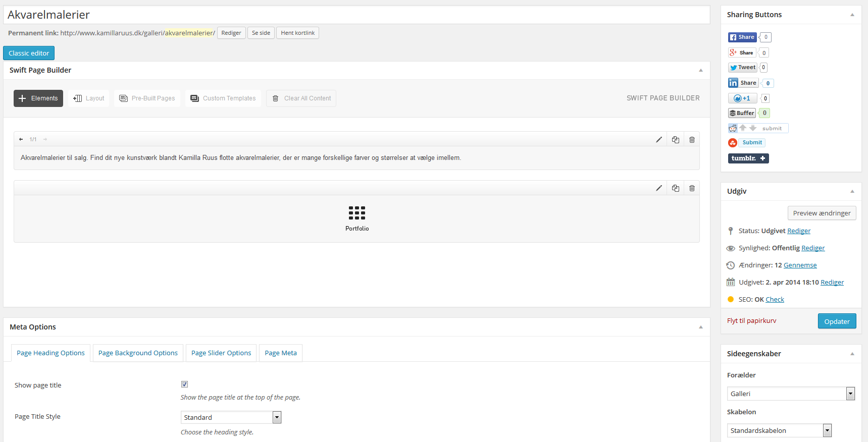Click the tumblr share button
The height and width of the screenshot is (442, 868).
tap(748, 158)
